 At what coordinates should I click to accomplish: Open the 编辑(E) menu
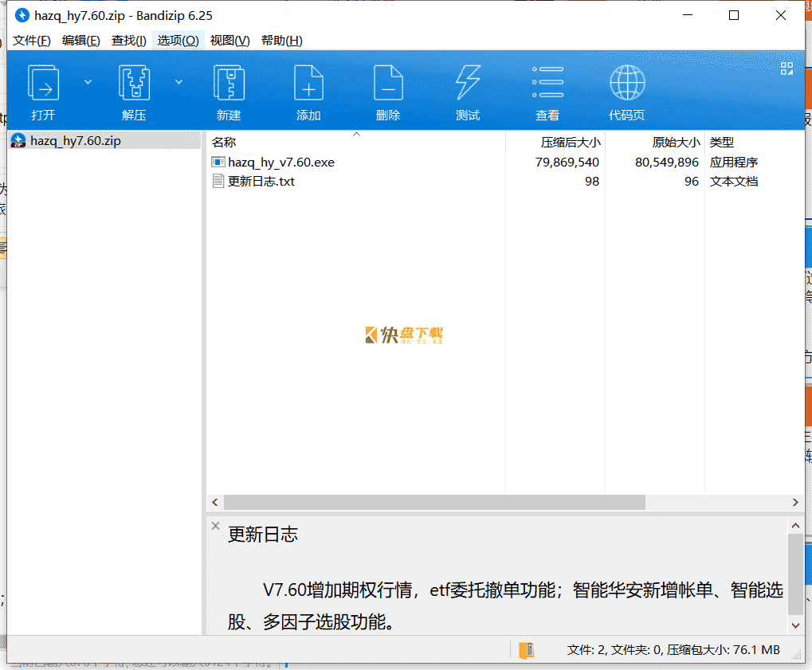(x=80, y=41)
